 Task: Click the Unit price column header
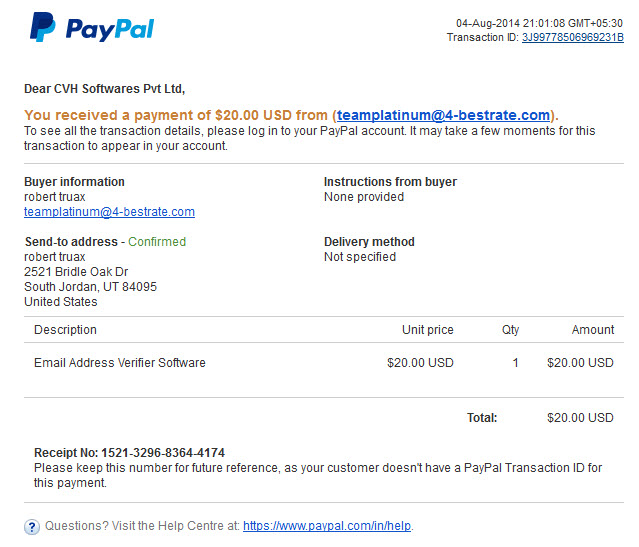[x=427, y=330]
